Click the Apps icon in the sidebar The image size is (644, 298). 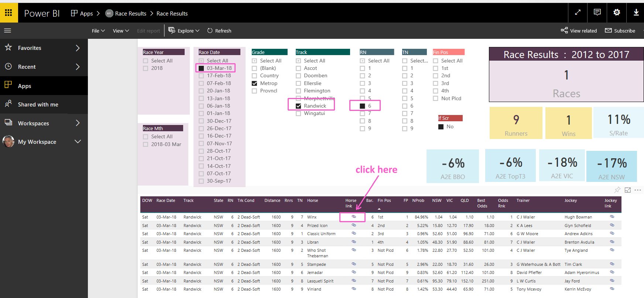8,85
